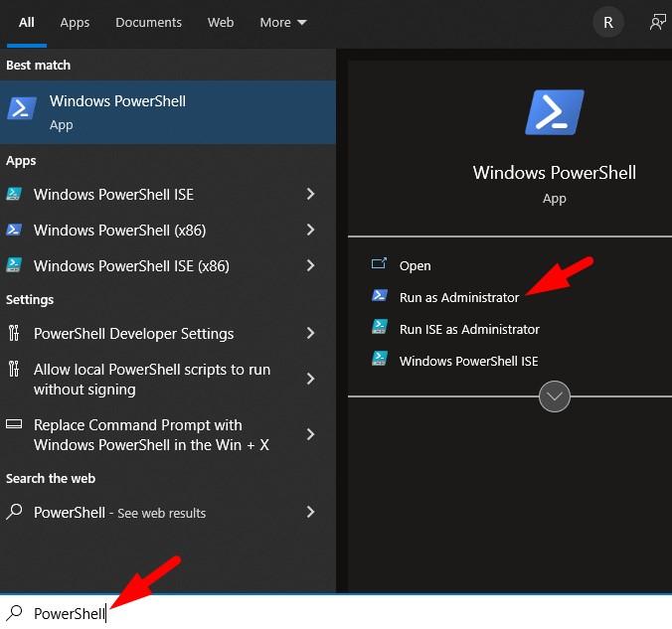Click the Windows PowerShell ISE (x86) app icon
The width and height of the screenshot is (672, 629).
click(14, 265)
